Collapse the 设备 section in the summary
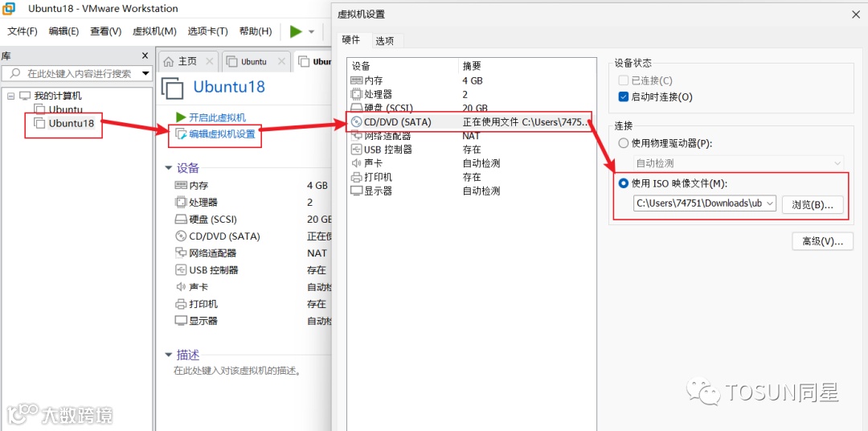 point(169,168)
